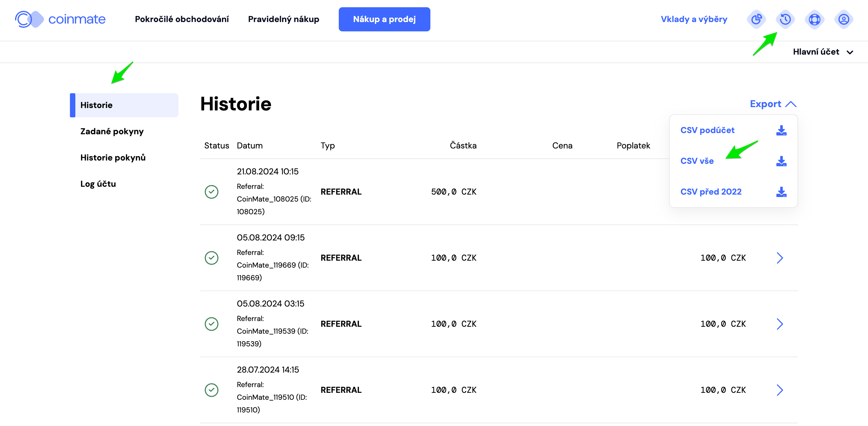The image size is (868, 426).
Task: Collapse the Export dropdown
Action: pyautogui.click(x=773, y=104)
